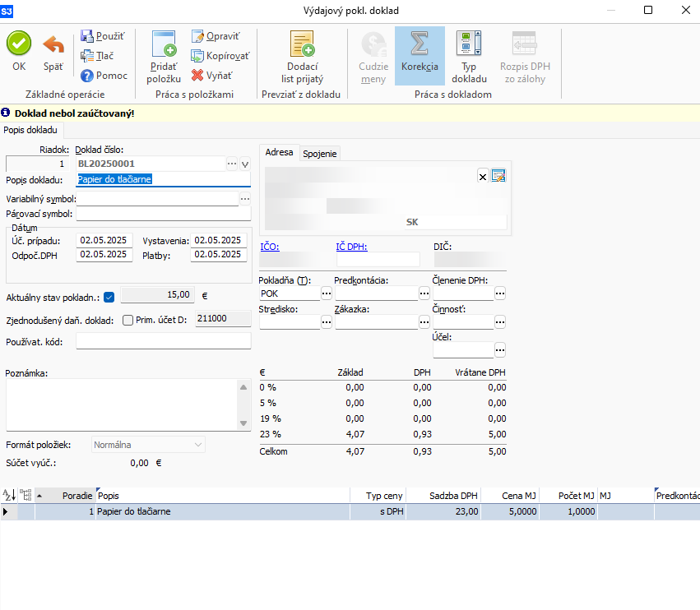
Task: Click the Počet MJ column header
Action: click(568, 496)
